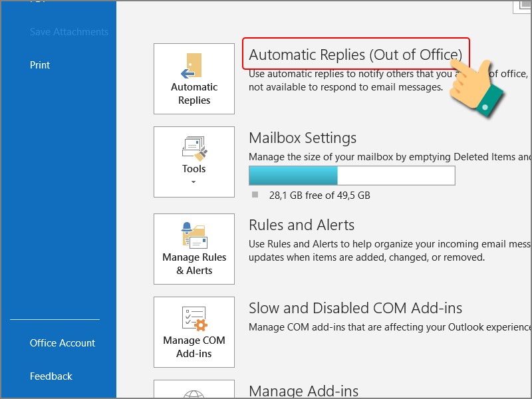
Task: Click the checklist gear COM Add-ins icon
Action: coord(194,319)
